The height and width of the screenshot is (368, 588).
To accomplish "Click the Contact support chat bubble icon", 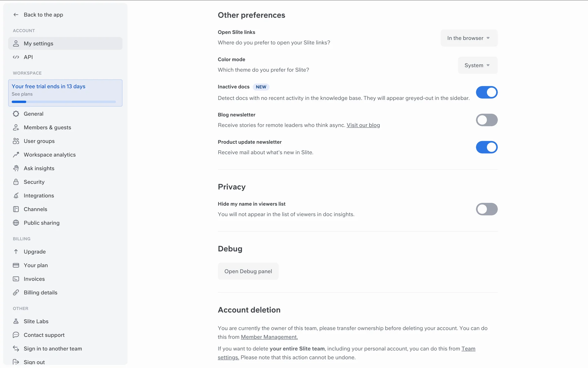I will [x=16, y=335].
